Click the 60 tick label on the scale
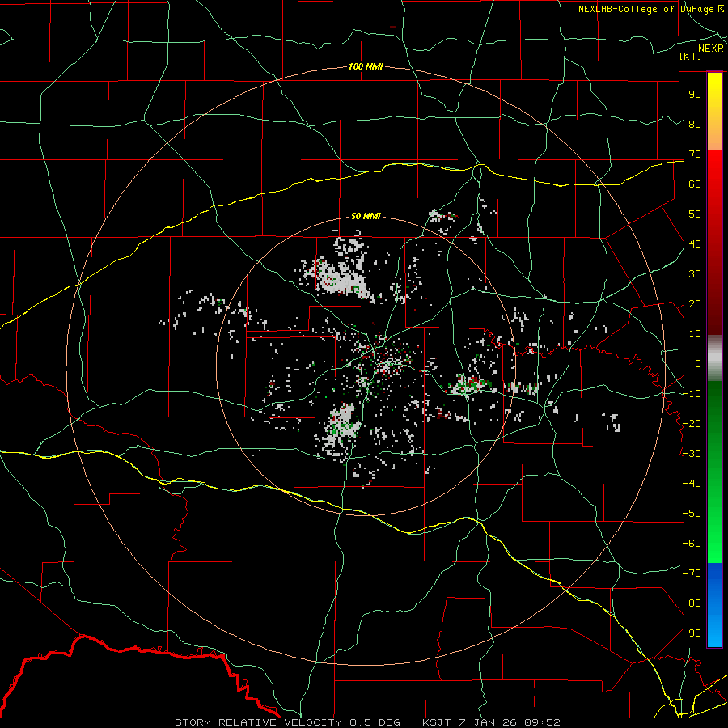 point(695,184)
